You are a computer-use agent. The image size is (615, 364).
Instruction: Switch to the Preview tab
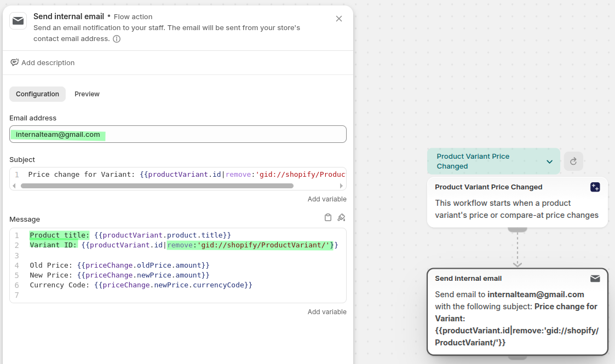(87, 94)
